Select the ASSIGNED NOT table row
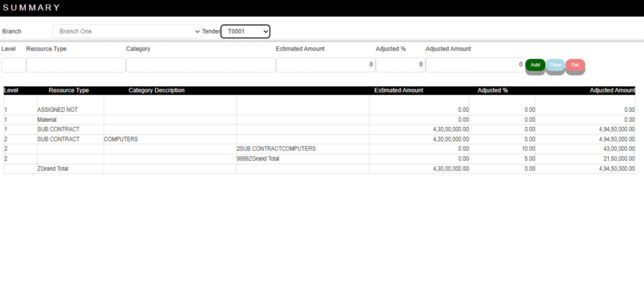644x289 pixels. [x=58, y=110]
